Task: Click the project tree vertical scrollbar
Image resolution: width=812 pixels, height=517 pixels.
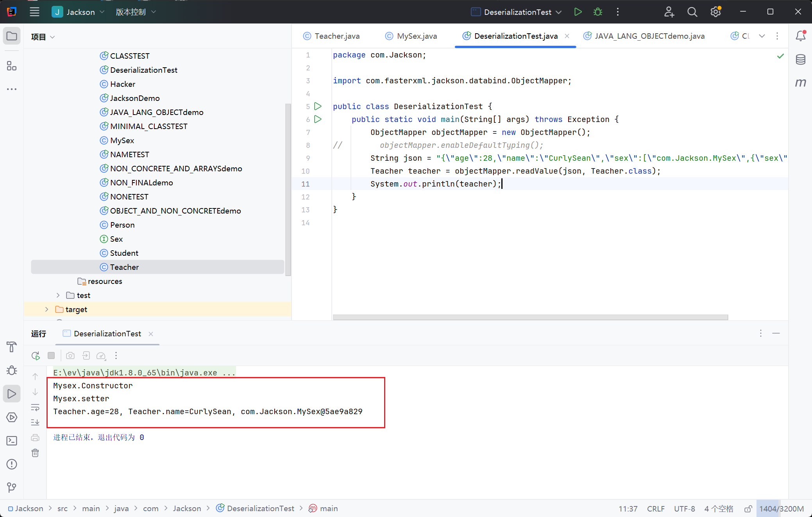Action: (288, 189)
